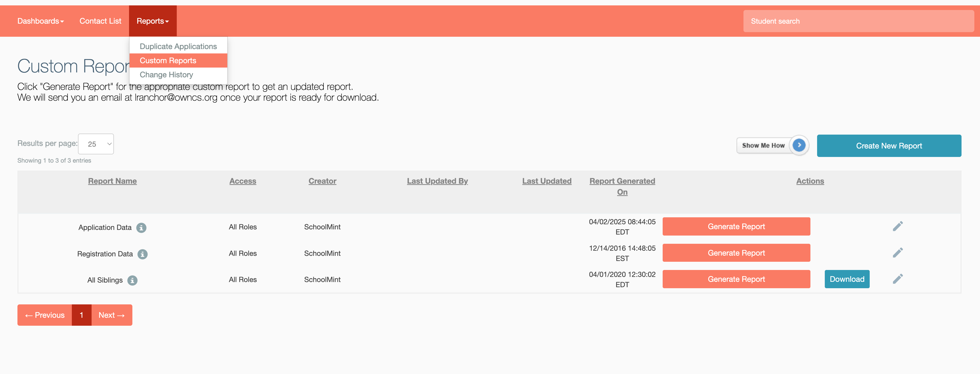Screen dimensions: 980x374
Task: Generate the Application Data report
Action: click(x=736, y=227)
